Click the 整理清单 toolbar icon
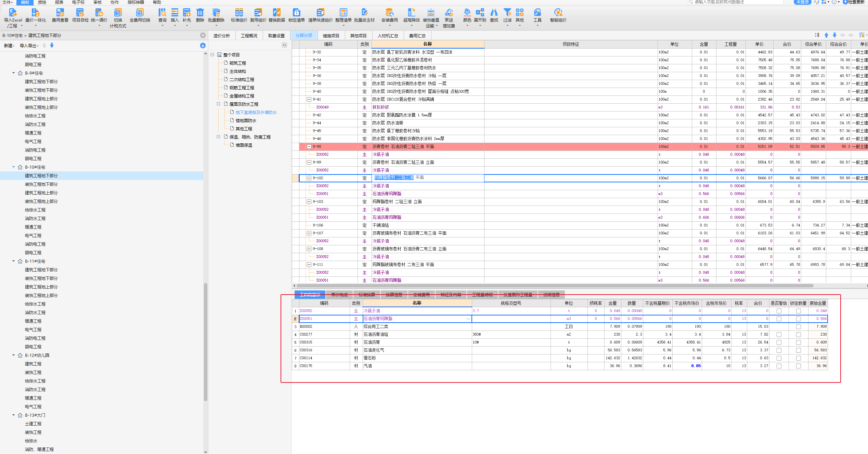Viewport: 868px width, 454px height. (x=343, y=13)
